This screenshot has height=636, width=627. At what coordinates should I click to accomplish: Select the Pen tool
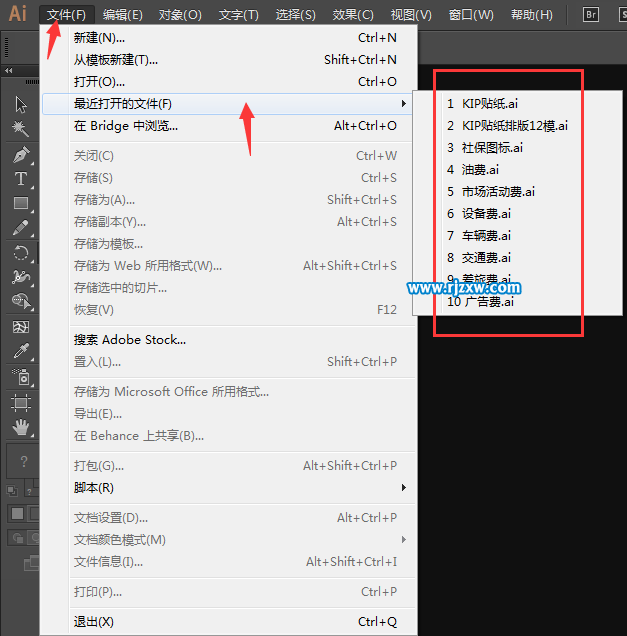(21, 155)
